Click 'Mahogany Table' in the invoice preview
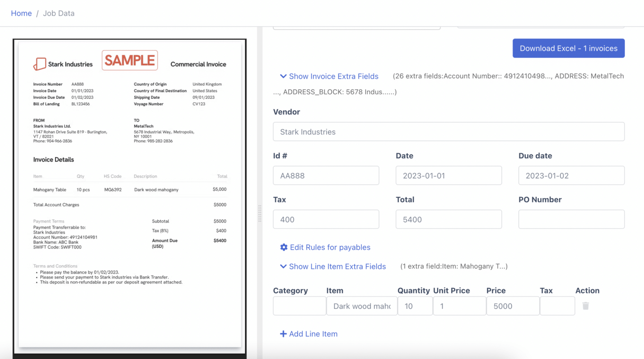Viewport: 644px width, 359px height. click(50, 190)
